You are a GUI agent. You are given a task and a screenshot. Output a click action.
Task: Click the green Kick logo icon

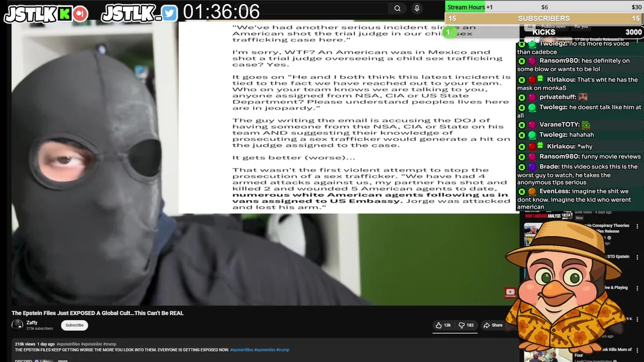point(64,14)
